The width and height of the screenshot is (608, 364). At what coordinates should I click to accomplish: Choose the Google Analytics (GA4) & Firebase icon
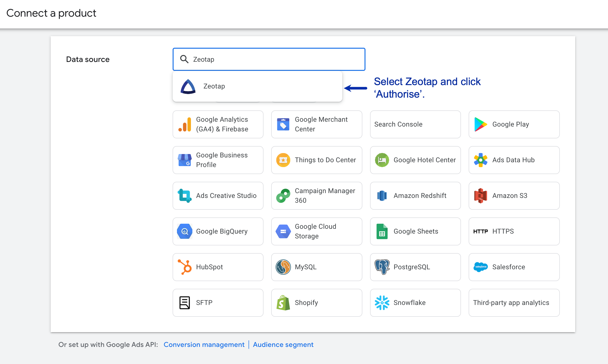[185, 124]
